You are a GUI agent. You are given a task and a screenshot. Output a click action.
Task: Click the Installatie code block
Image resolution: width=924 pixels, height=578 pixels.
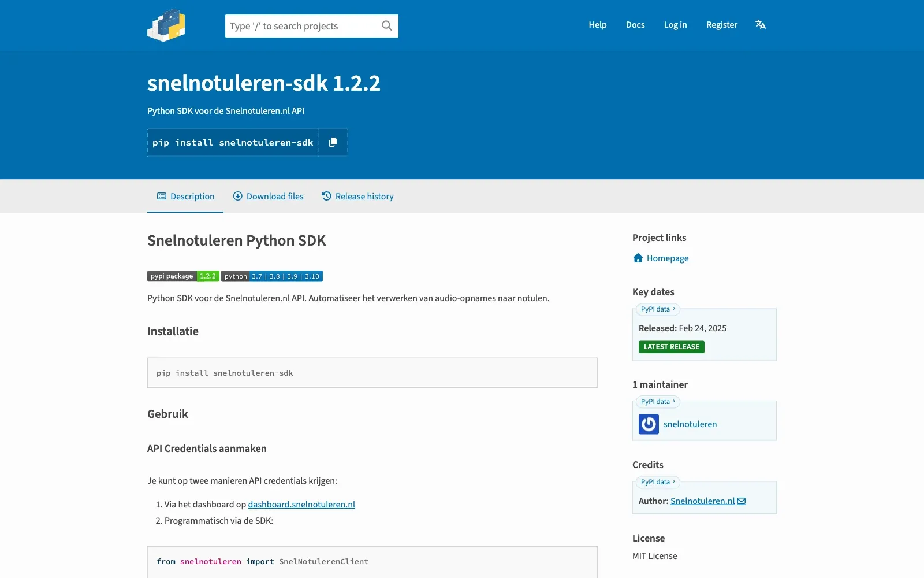point(372,373)
